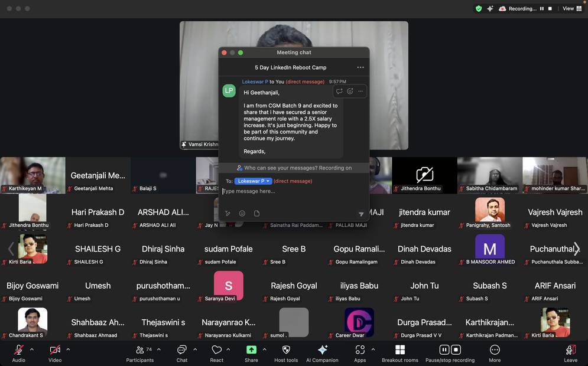Go to previous page of participants
This screenshot has width=588, height=366.
click(11, 248)
